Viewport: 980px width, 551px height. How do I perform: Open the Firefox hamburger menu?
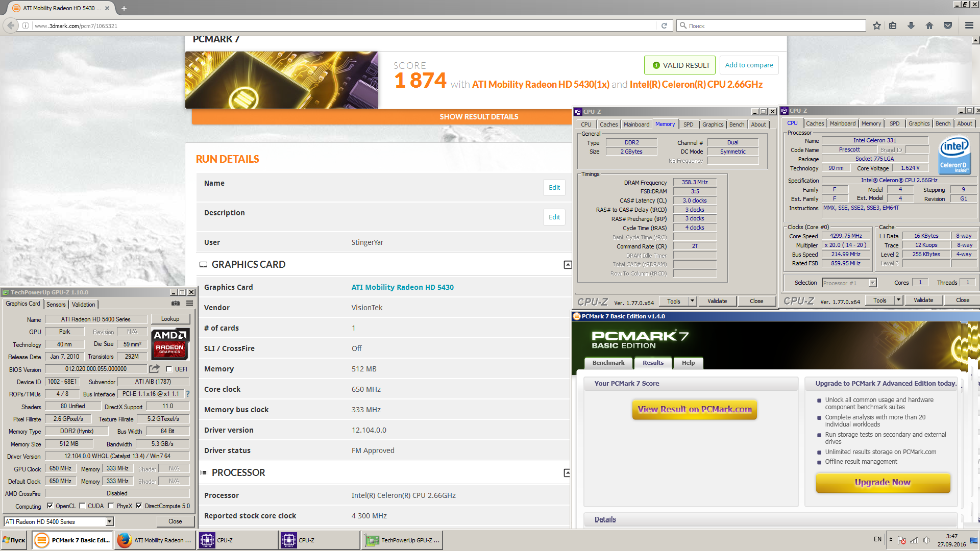click(x=969, y=26)
